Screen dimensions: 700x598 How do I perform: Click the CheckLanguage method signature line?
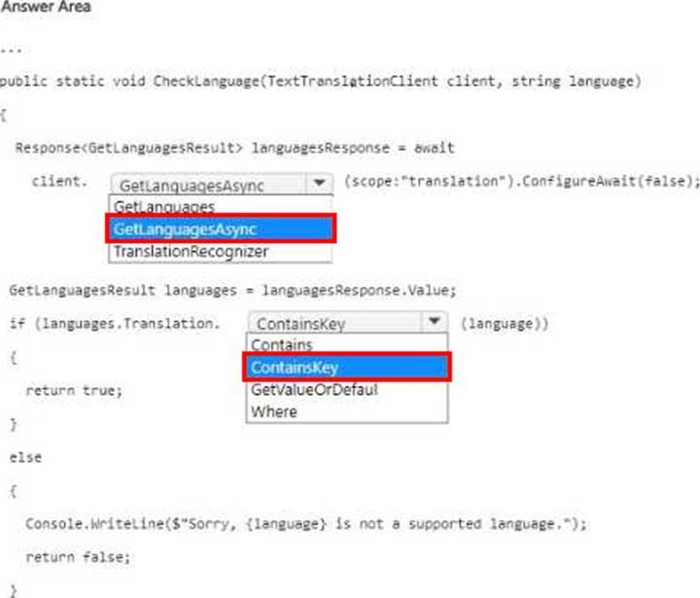pyautogui.click(x=321, y=82)
